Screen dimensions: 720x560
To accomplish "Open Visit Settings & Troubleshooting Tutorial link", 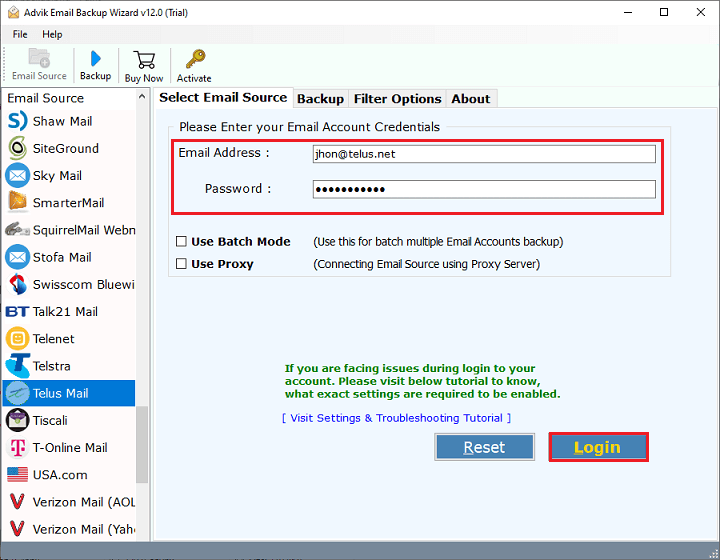I will (x=396, y=418).
